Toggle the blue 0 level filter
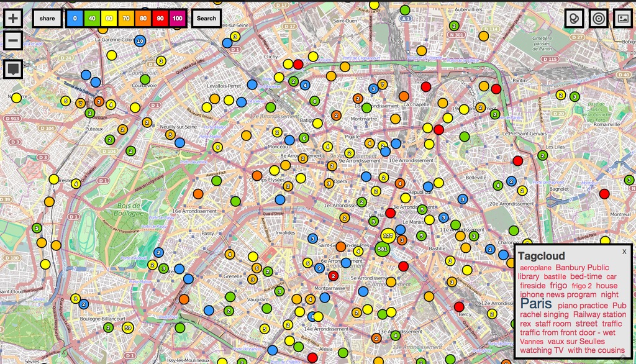636x364 pixels. (75, 19)
